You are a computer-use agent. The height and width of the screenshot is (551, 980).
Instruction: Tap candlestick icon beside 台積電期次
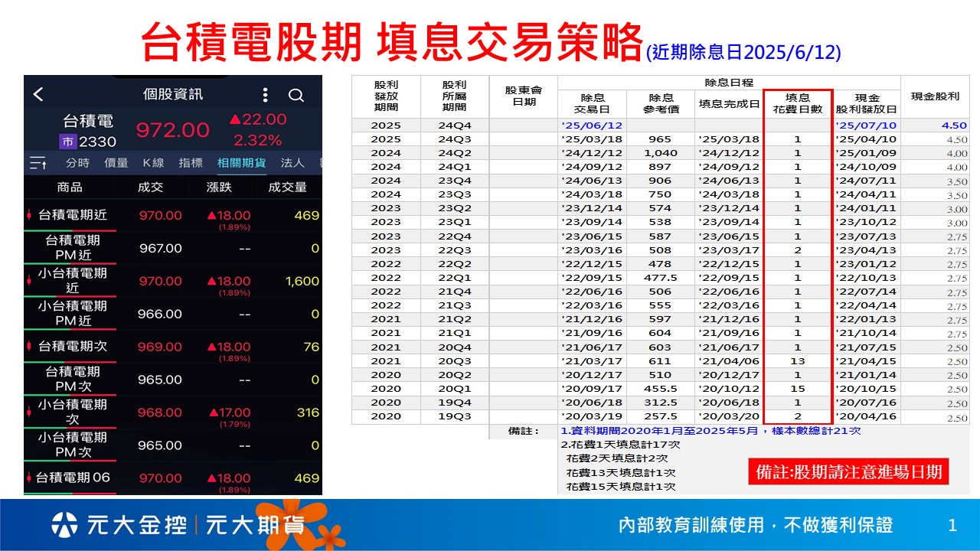pos(29,347)
